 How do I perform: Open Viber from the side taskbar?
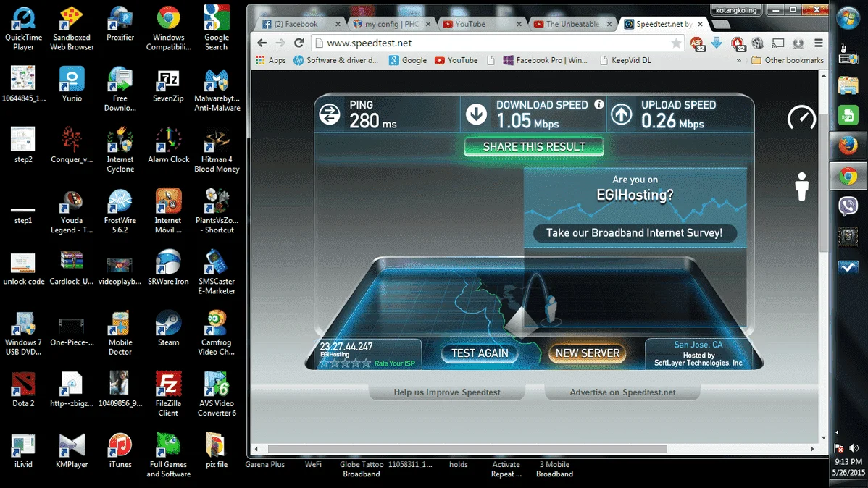tap(848, 206)
